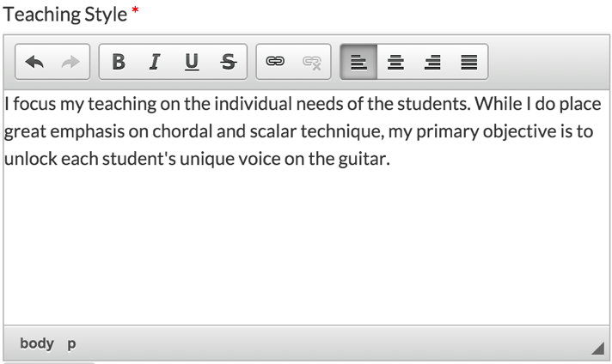Image resolution: width=612 pixels, height=364 pixels.
Task: Click the word 'guitar.' in the text
Action: tap(364, 159)
